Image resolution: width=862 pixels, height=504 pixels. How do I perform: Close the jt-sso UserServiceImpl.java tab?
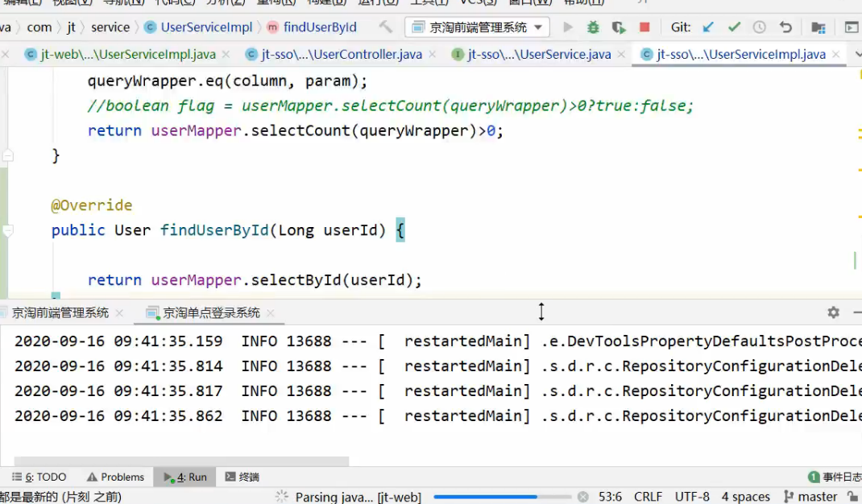point(836,55)
